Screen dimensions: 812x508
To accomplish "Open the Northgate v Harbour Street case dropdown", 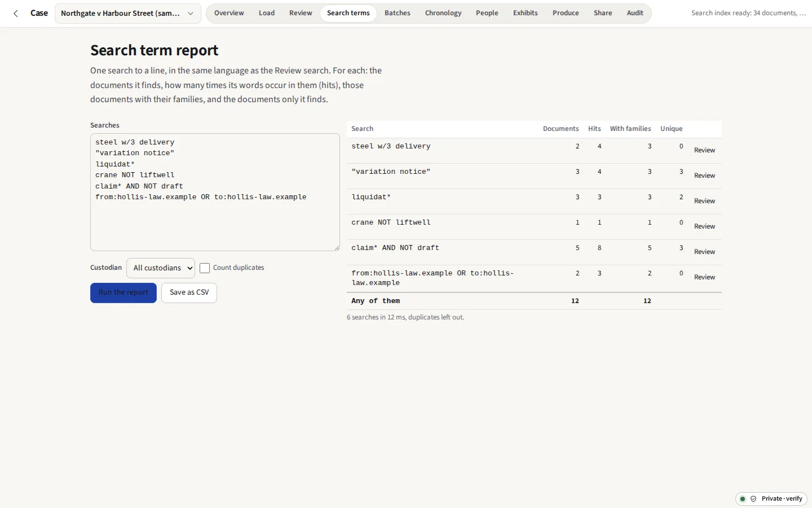I will click(x=128, y=14).
